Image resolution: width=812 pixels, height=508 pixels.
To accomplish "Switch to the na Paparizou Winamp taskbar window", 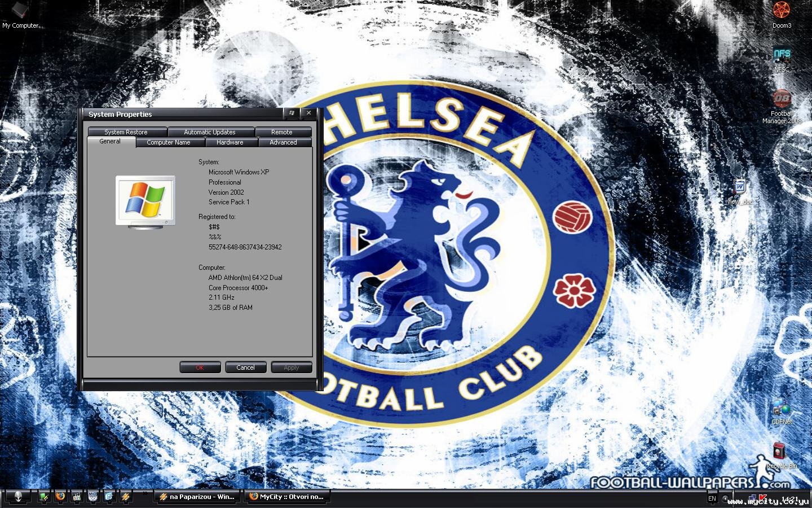I will pos(197,497).
